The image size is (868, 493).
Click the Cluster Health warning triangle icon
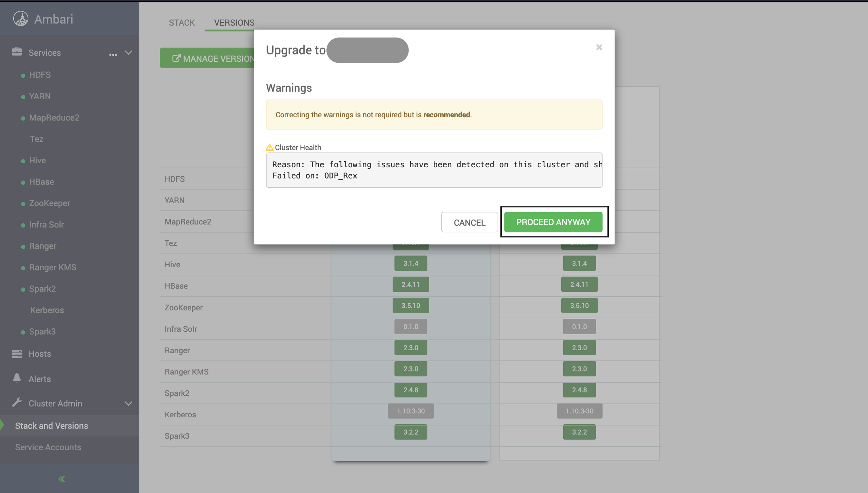point(270,147)
